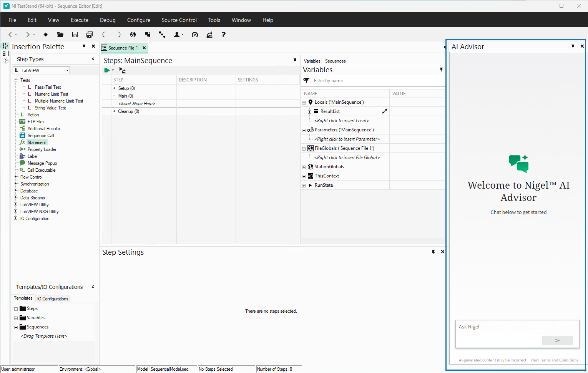Click the run with analyzer icon in Steps pane
Image resolution: width=588 pixels, height=373 pixels.
pyautogui.click(x=123, y=70)
